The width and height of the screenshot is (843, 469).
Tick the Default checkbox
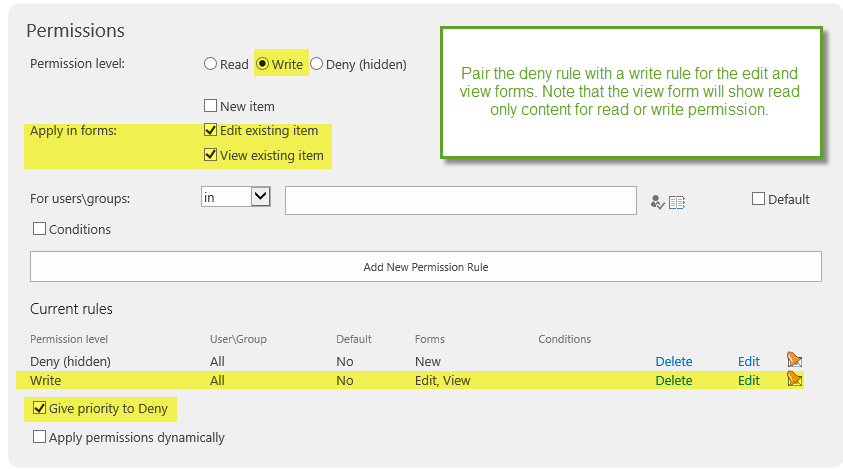tap(758, 199)
